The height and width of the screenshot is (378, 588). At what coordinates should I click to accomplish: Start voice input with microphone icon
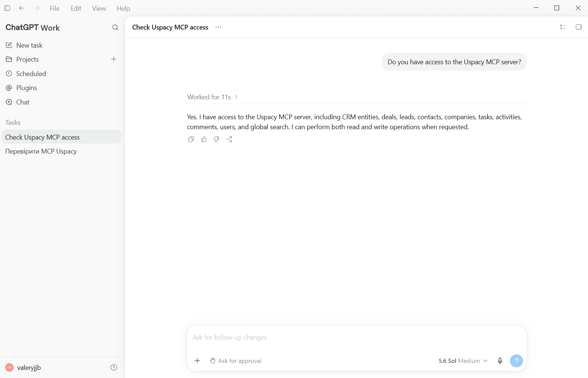500,361
